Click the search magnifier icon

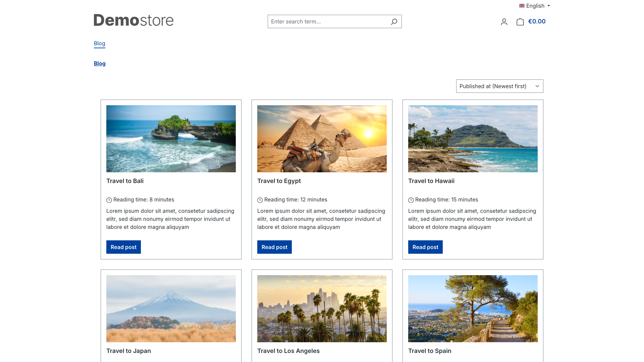point(394,21)
